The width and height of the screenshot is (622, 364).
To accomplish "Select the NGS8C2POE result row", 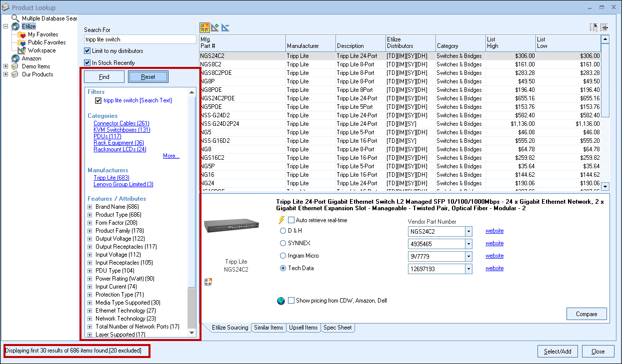I will coord(400,73).
